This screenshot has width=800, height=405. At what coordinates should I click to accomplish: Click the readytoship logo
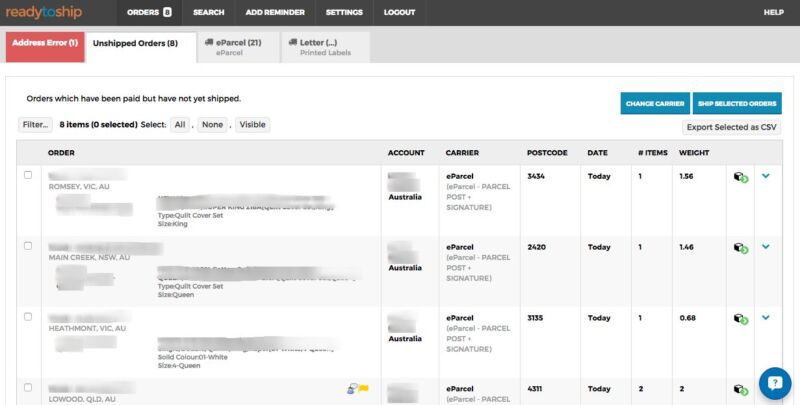point(44,12)
